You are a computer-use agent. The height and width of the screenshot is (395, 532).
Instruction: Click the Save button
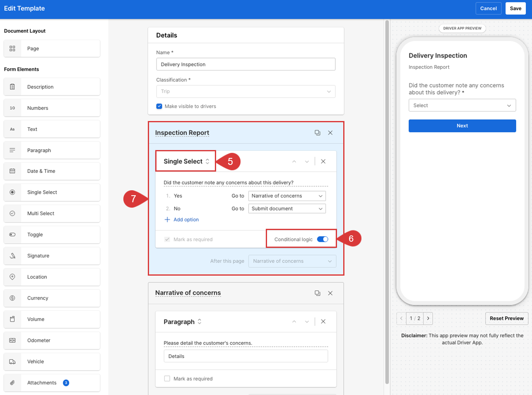point(515,8)
